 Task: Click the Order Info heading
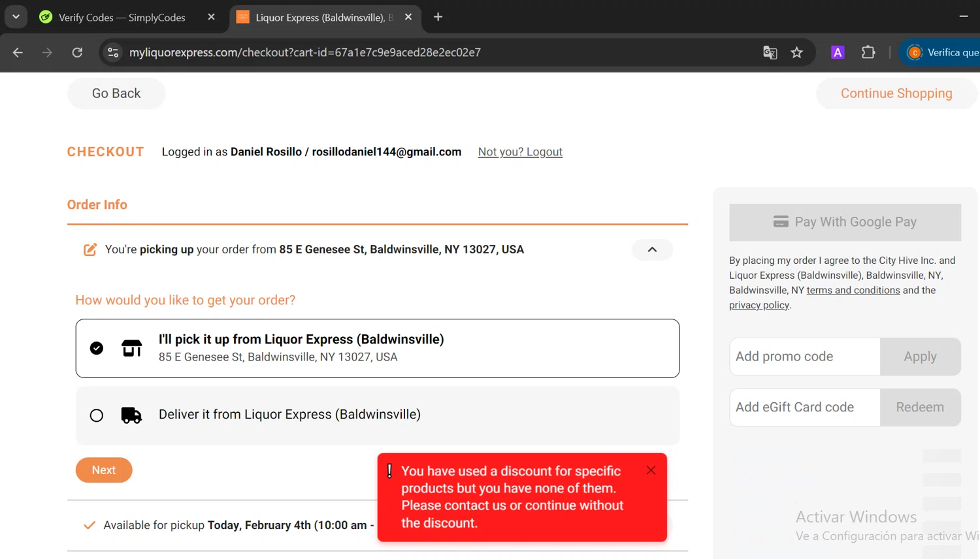(97, 204)
